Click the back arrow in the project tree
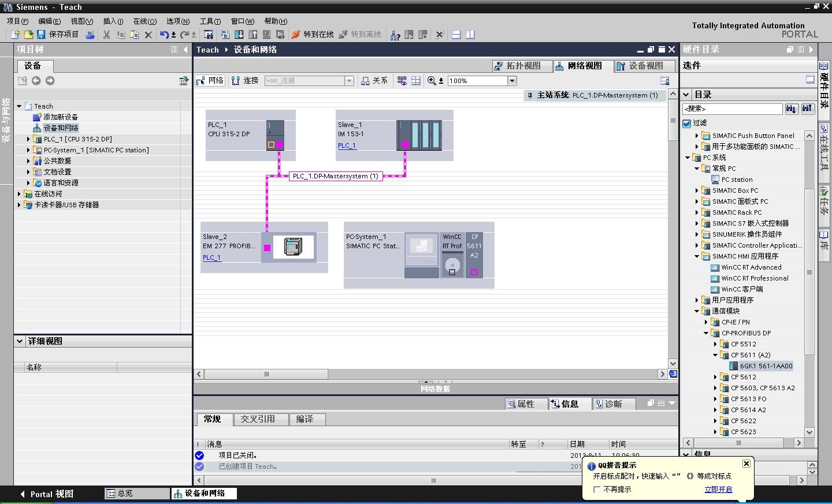 pos(36,81)
